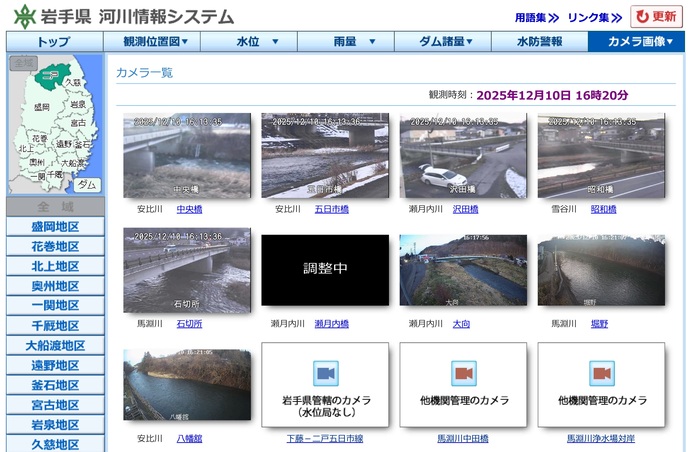Open the 沢田橋 camera thumbnail

point(463,155)
